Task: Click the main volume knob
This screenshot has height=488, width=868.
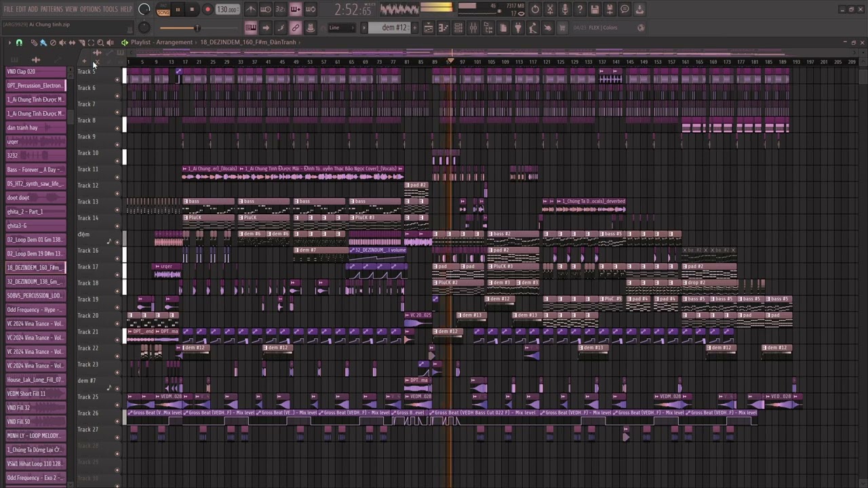Action: [144, 9]
